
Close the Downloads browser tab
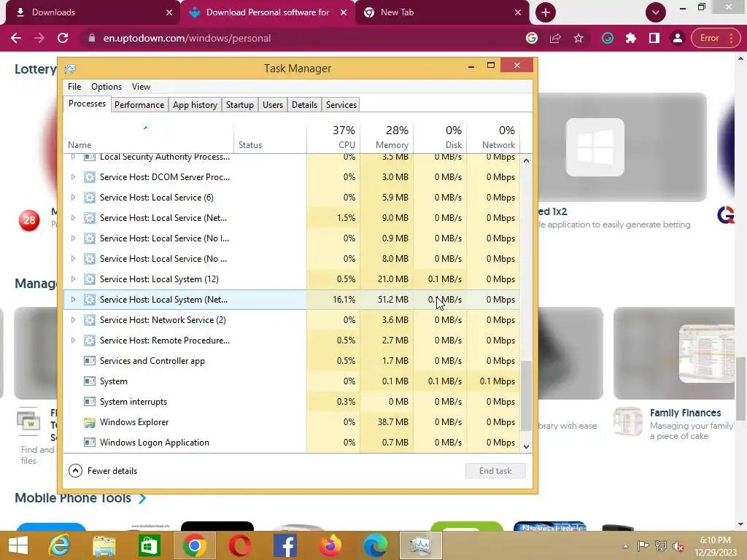(x=169, y=12)
